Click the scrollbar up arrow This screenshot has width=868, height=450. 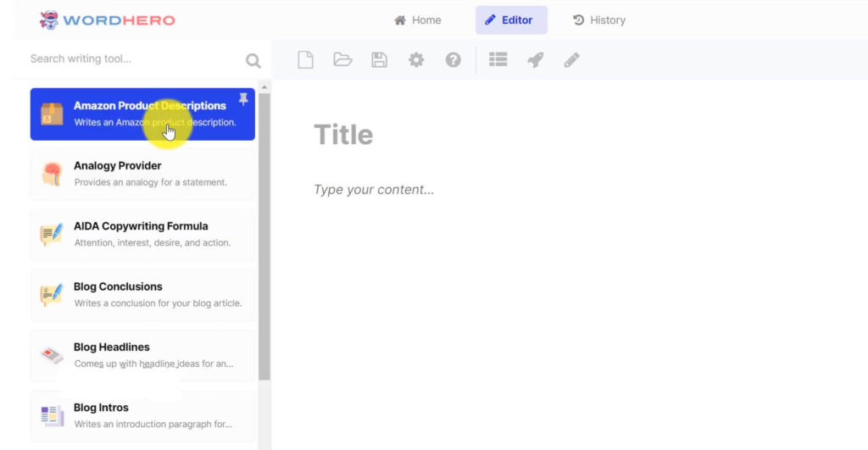(x=264, y=87)
